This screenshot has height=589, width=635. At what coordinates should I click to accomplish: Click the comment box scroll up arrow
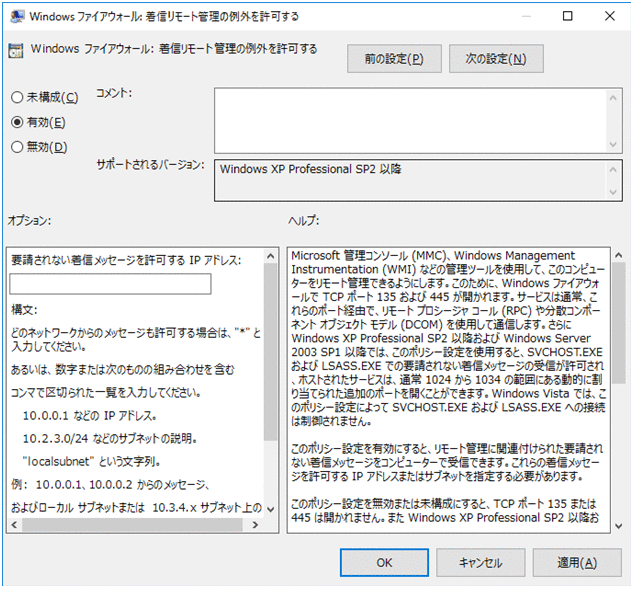613,98
